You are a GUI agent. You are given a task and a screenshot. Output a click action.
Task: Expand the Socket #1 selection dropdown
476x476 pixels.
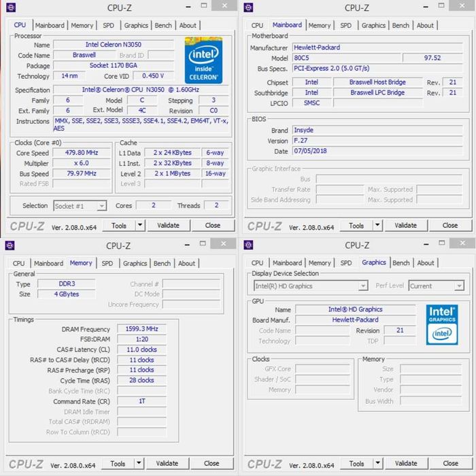click(80, 206)
